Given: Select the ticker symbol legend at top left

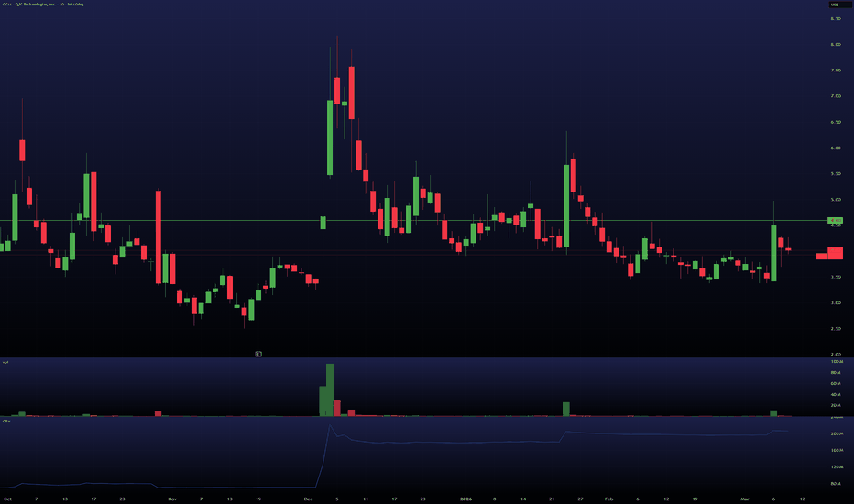Looking at the screenshot, I should (43, 5).
